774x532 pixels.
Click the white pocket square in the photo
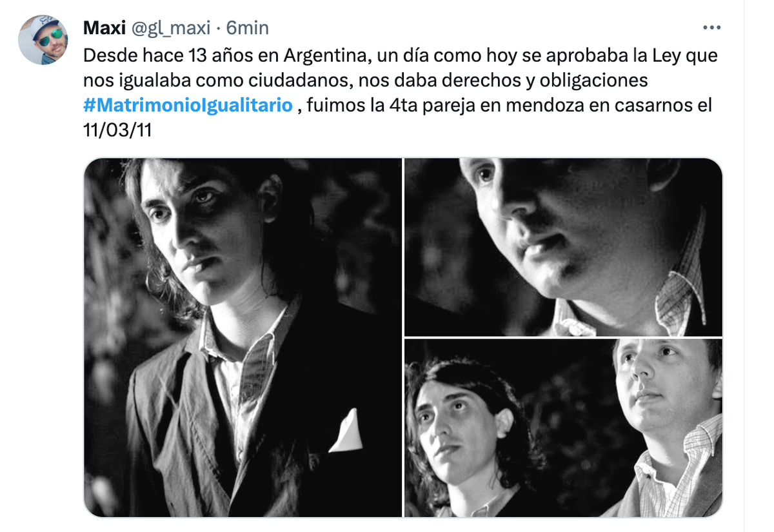347,431
